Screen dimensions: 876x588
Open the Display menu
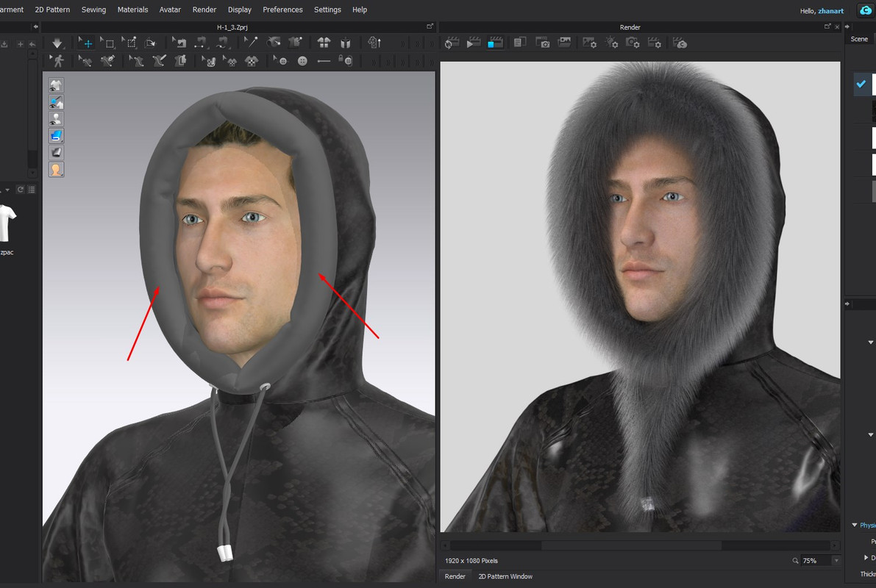click(x=240, y=10)
